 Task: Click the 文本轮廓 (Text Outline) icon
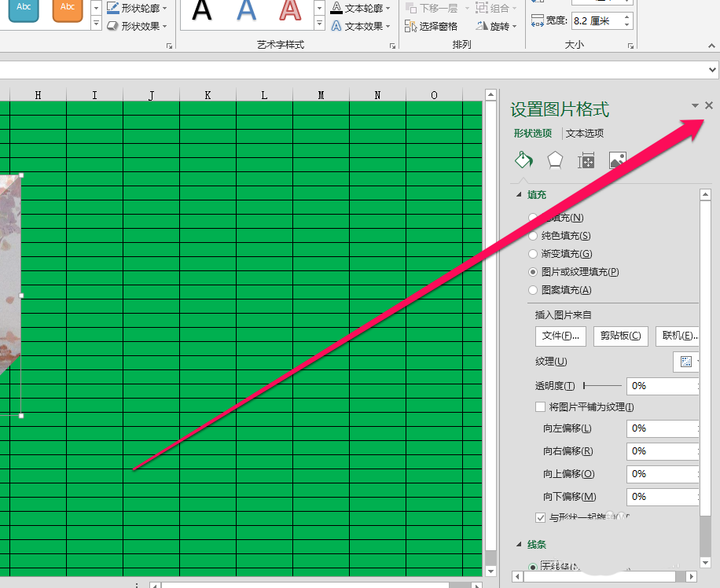coord(336,8)
